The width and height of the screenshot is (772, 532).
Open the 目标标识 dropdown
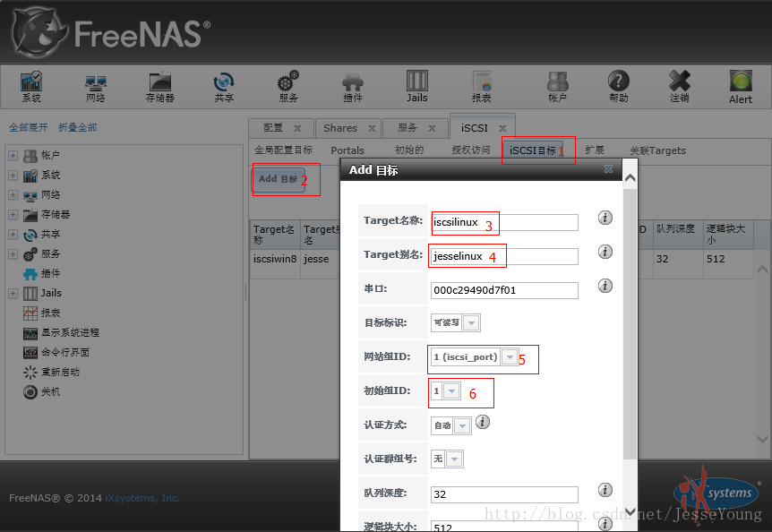(471, 323)
